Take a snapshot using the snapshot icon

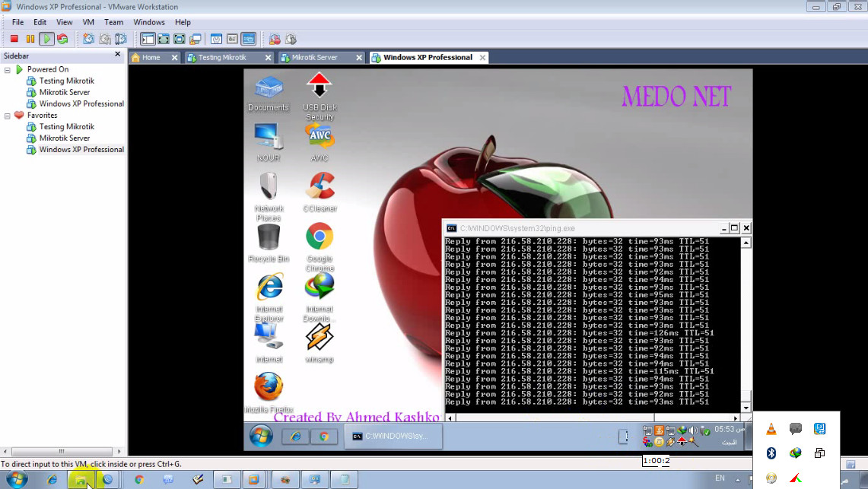tap(88, 39)
